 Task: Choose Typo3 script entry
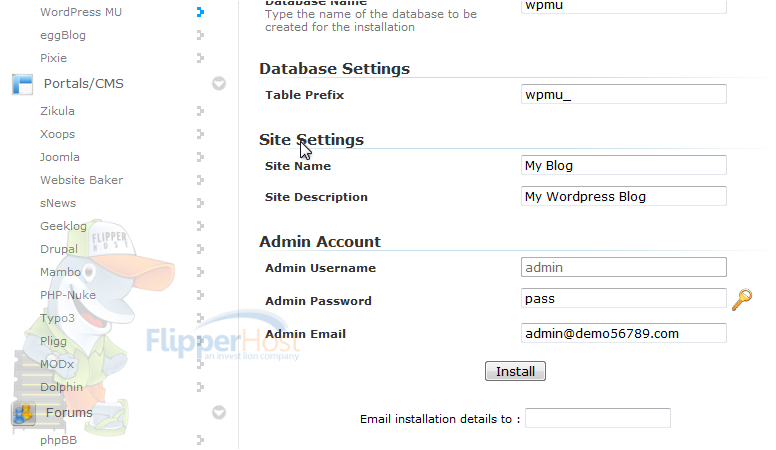click(57, 318)
